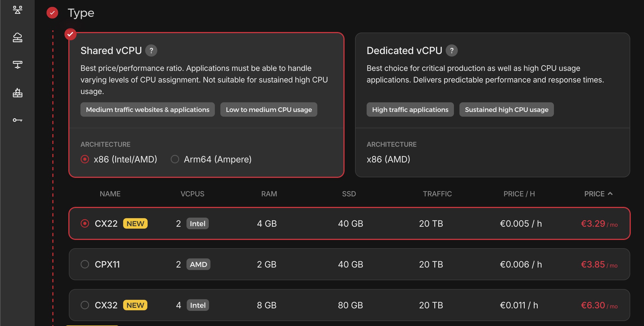The width and height of the screenshot is (644, 326).
Task: Open Load Balancers from the sidebar
Action: click(17, 10)
